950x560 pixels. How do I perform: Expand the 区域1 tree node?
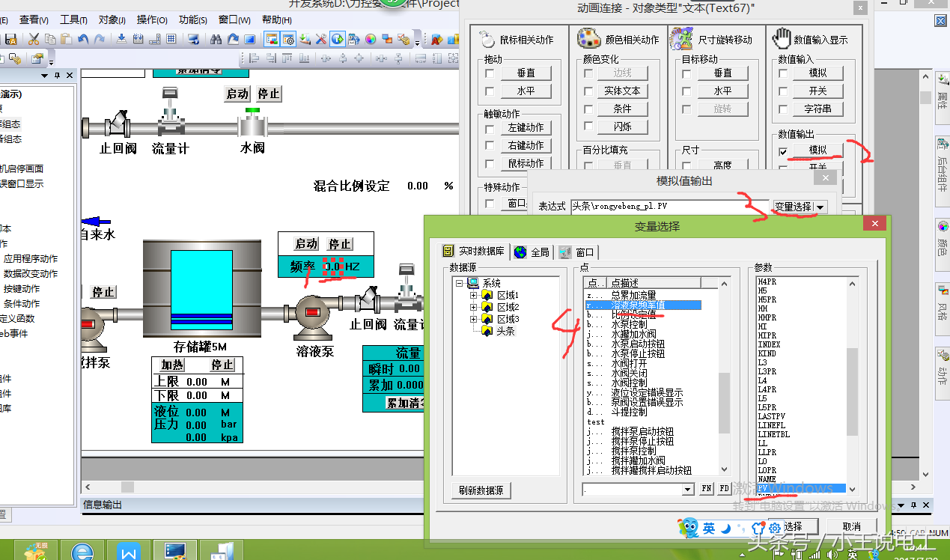(x=473, y=295)
